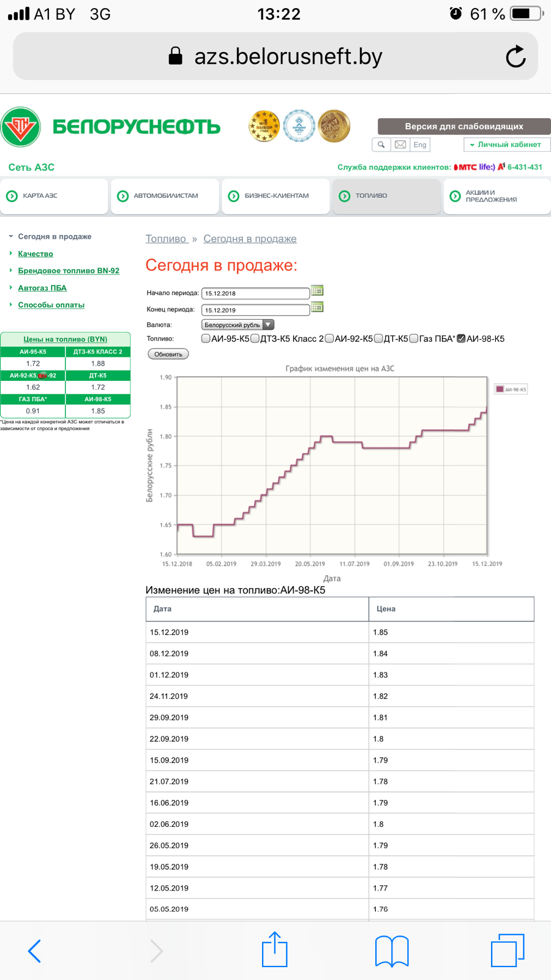The image size is (551, 980).
Task: Click the БЕЛОРУСНЕФТЬ wordmark
Action: point(137,127)
